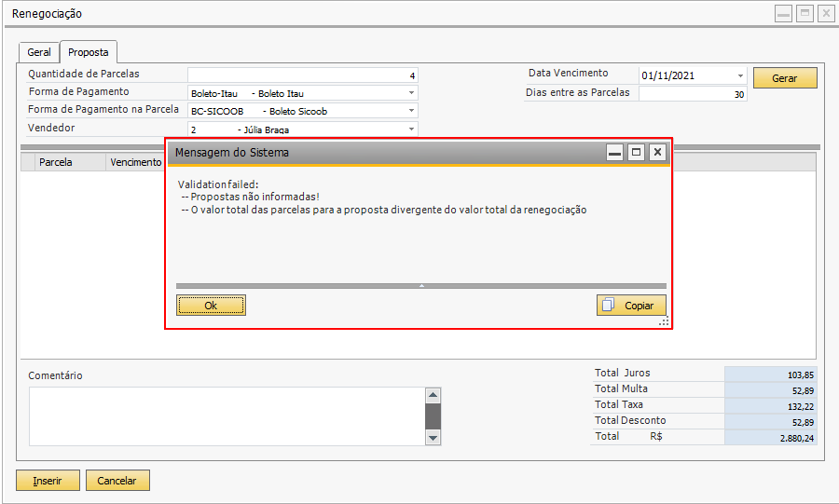Click the Dias entre as Parcelas field
839x504 pixels.
coord(693,94)
